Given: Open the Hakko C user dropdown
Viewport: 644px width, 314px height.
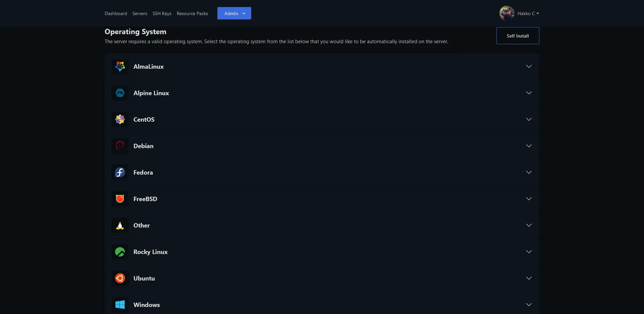Looking at the screenshot, I should click(528, 13).
